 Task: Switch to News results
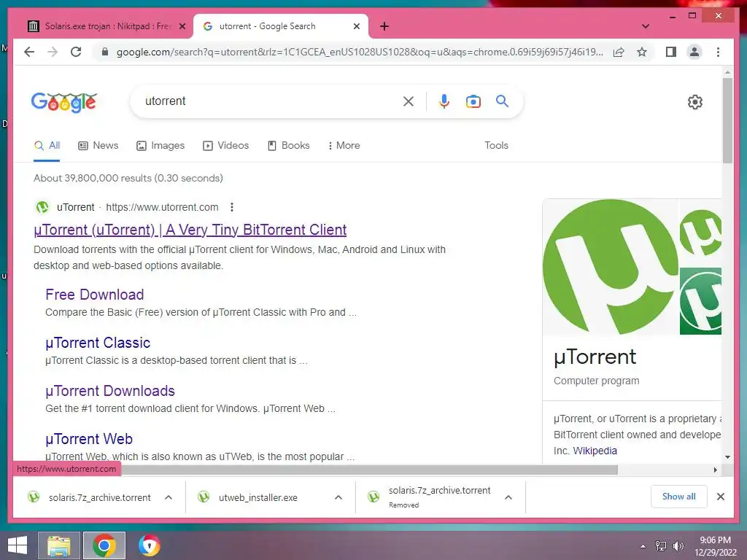click(98, 145)
